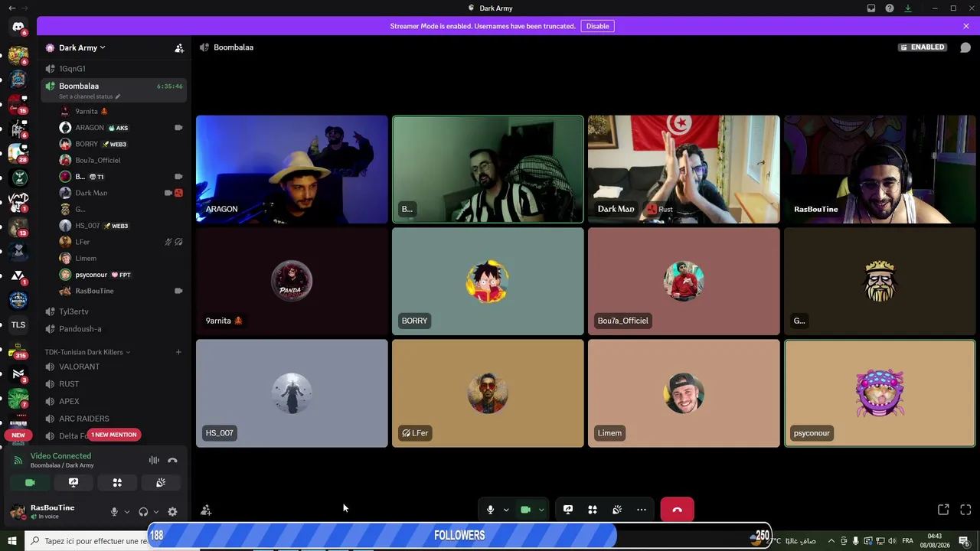Open Windows notification center icon
980x551 pixels.
pyautogui.click(x=964, y=541)
